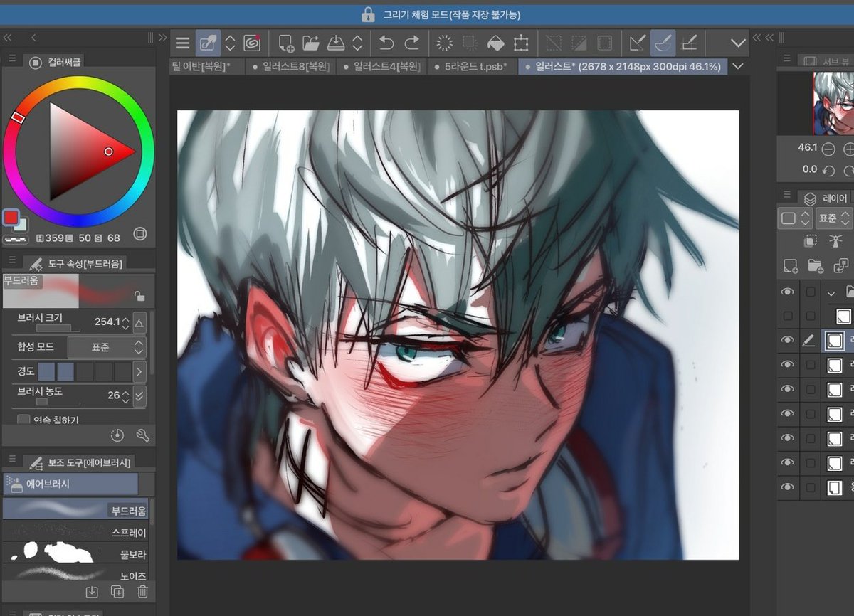
Task: Expand command bar overflow chevron
Action: [738, 43]
